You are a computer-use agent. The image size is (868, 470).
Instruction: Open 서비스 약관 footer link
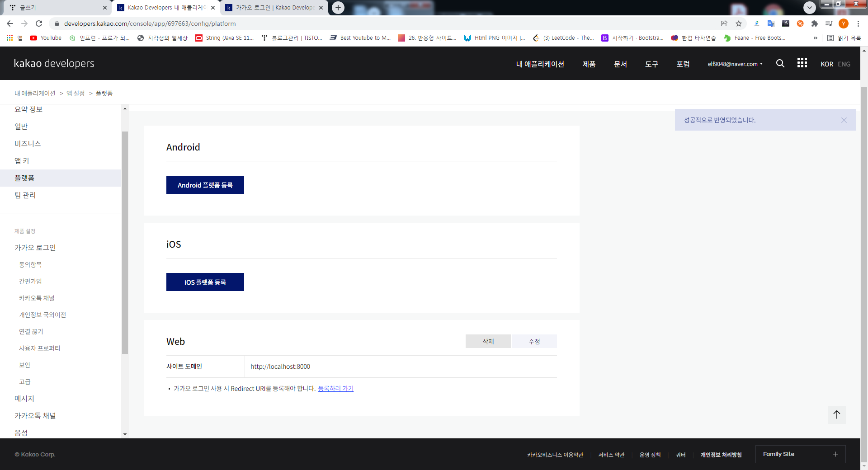611,455
